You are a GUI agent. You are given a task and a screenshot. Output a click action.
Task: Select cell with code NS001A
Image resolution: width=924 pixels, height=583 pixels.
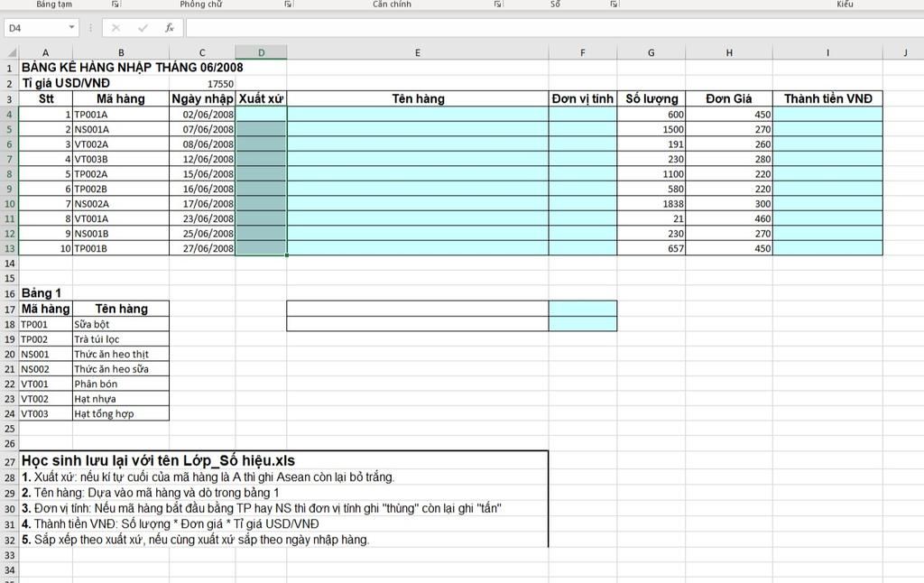point(121,129)
